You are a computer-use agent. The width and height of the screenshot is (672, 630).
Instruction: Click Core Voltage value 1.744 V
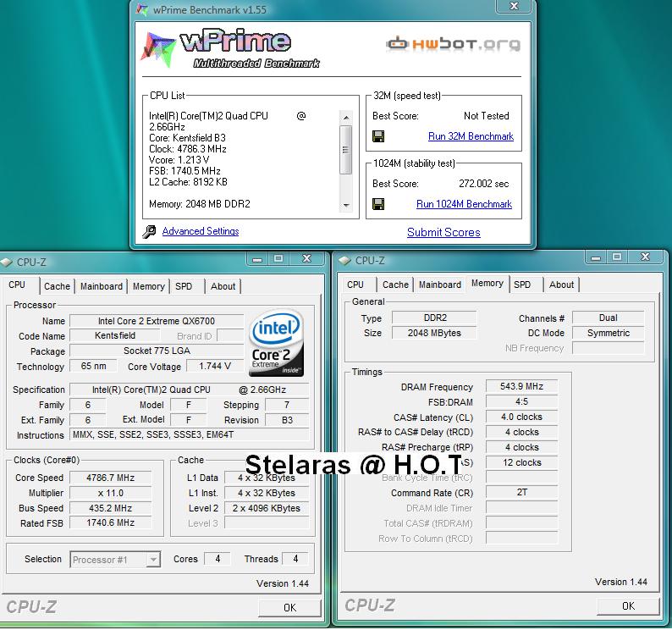click(x=215, y=367)
